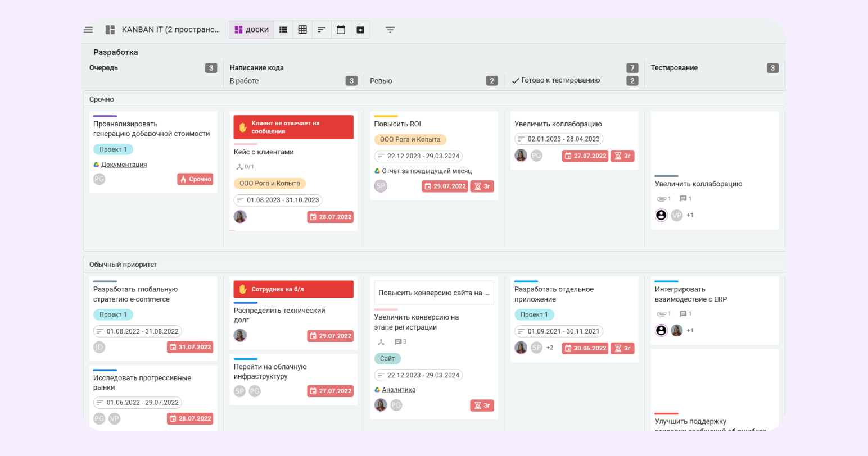
Task: Select the доски view tab
Action: tap(251, 30)
